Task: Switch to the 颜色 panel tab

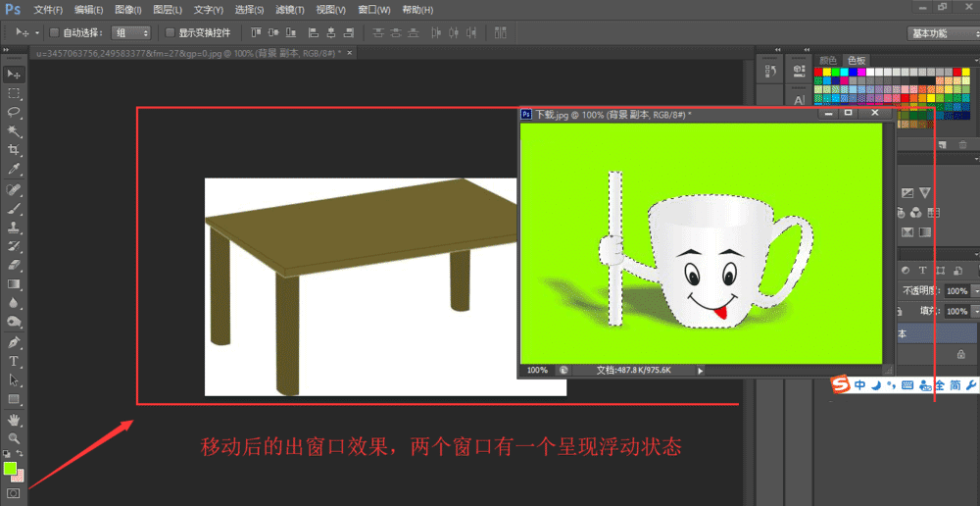Action: coord(828,60)
